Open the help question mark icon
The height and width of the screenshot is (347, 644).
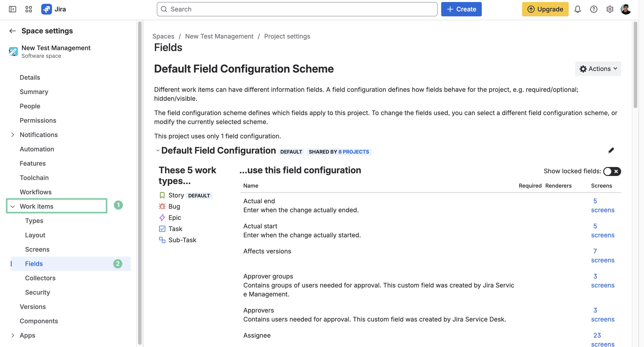(x=594, y=9)
